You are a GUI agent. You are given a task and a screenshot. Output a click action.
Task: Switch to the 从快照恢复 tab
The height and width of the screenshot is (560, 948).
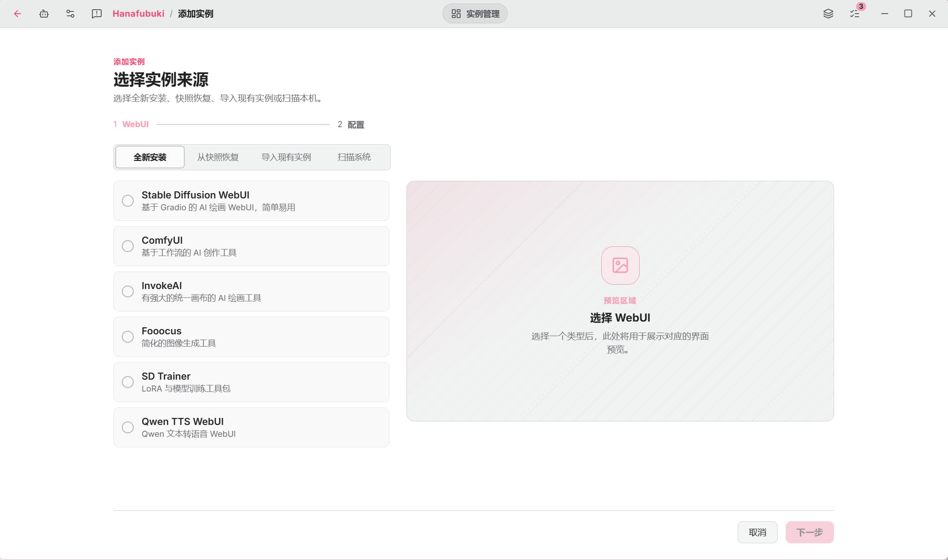point(218,157)
